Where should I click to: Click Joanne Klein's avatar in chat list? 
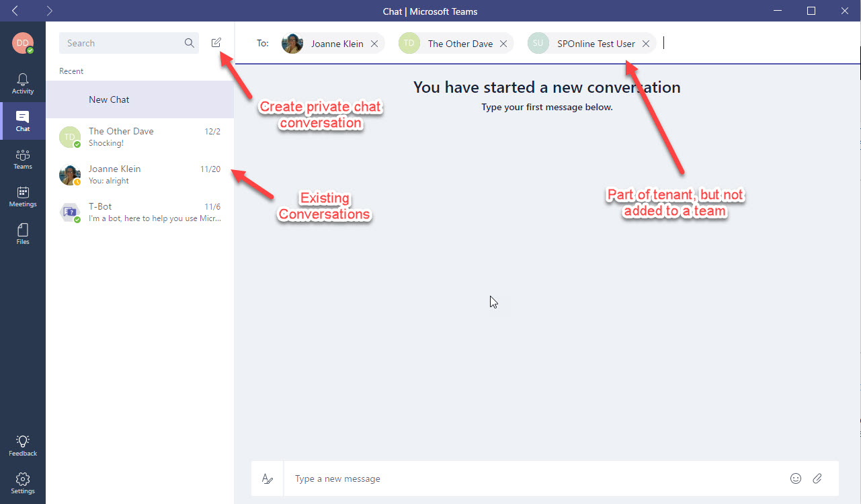(70, 175)
